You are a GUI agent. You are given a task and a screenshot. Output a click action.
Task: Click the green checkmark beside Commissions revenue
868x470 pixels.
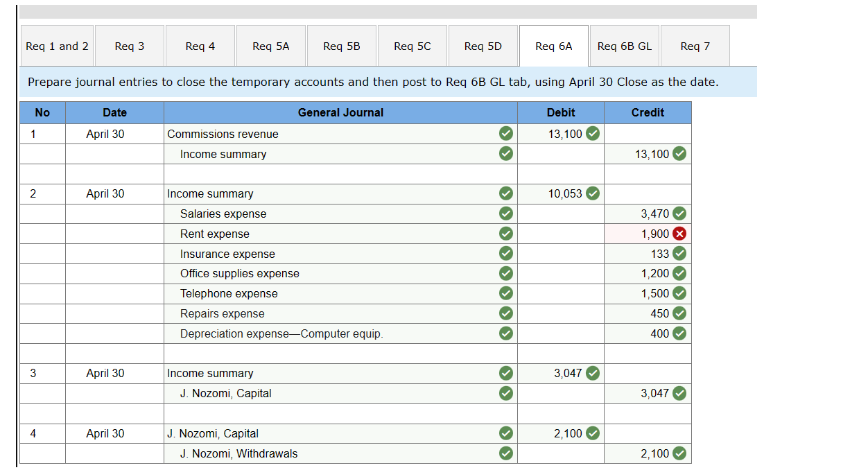505,134
